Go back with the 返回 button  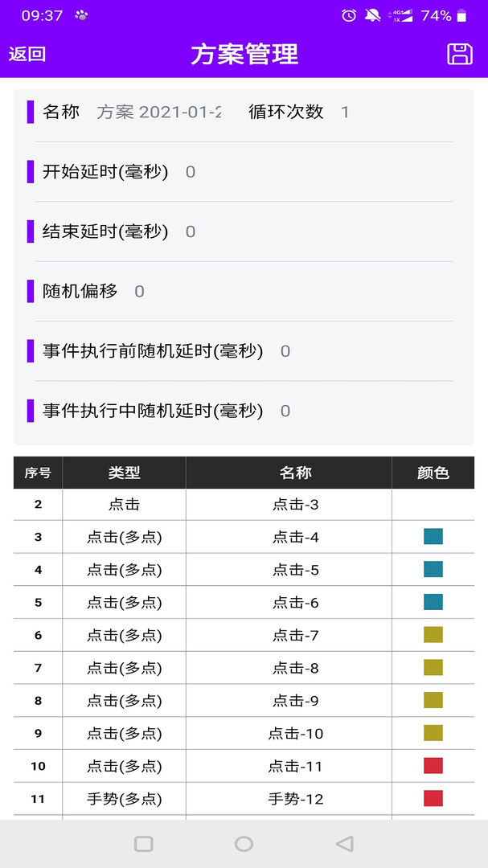point(27,54)
